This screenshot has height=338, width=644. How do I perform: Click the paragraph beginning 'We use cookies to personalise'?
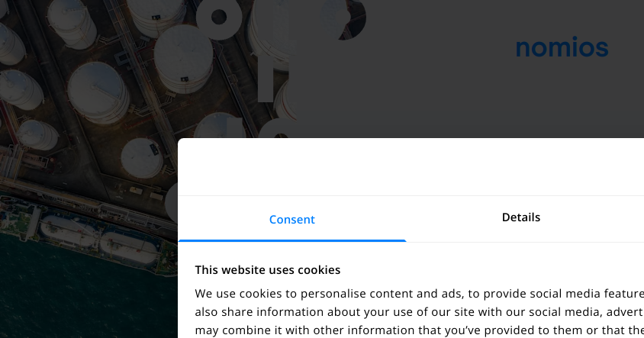[420, 312]
